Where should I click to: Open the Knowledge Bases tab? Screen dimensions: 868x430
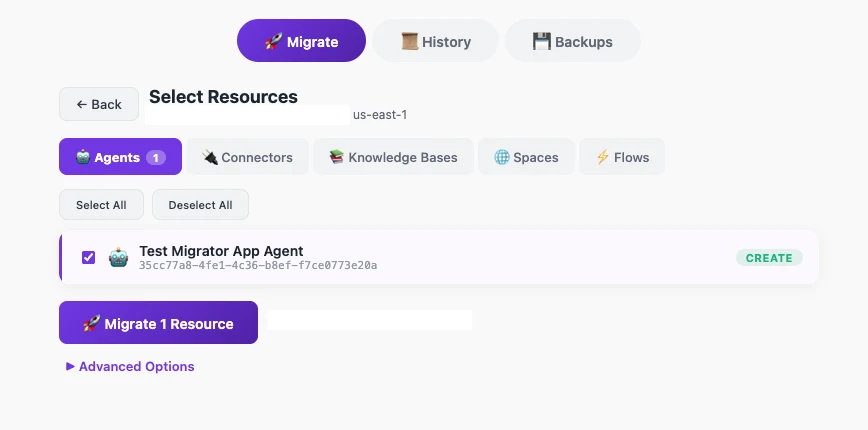pos(393,157)
